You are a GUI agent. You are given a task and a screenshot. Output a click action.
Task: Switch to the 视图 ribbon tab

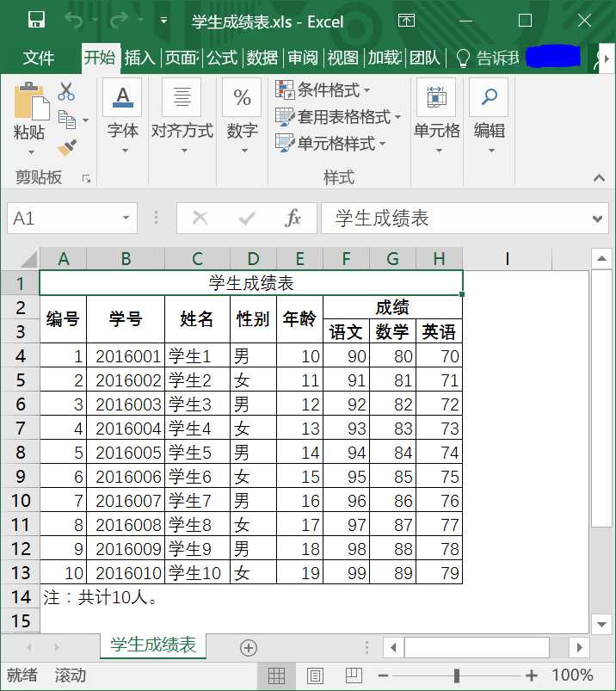(342, 58)
